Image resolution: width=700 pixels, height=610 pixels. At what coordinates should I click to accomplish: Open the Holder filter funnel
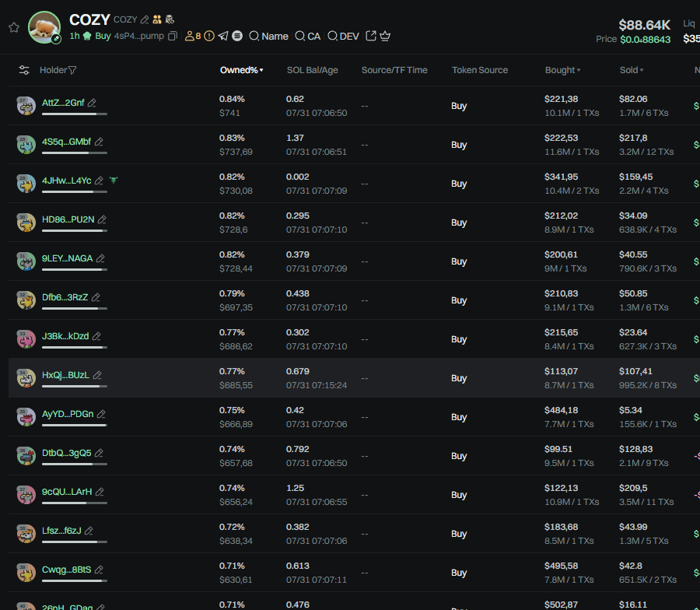tap(72, 70)
